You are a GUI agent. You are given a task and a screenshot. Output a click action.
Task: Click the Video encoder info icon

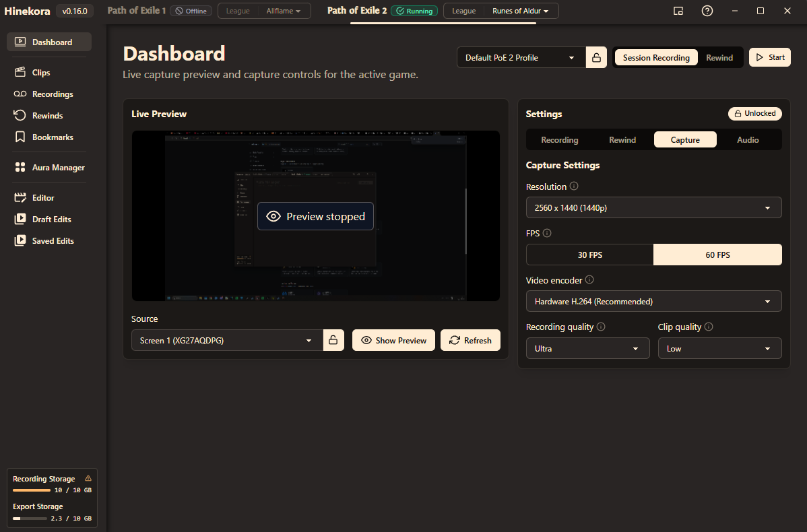click(589, 280)
